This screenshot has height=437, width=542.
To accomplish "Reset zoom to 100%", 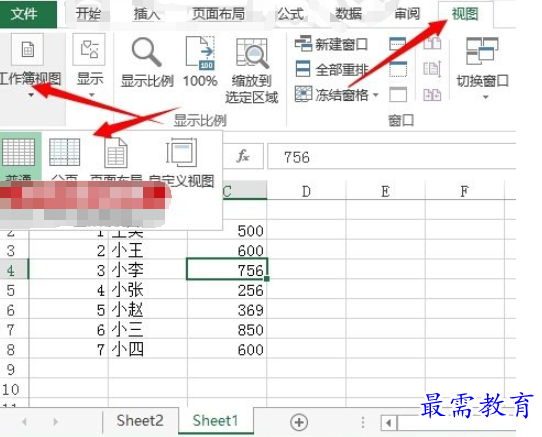I will pyautogui.click(x=200, y=62).
